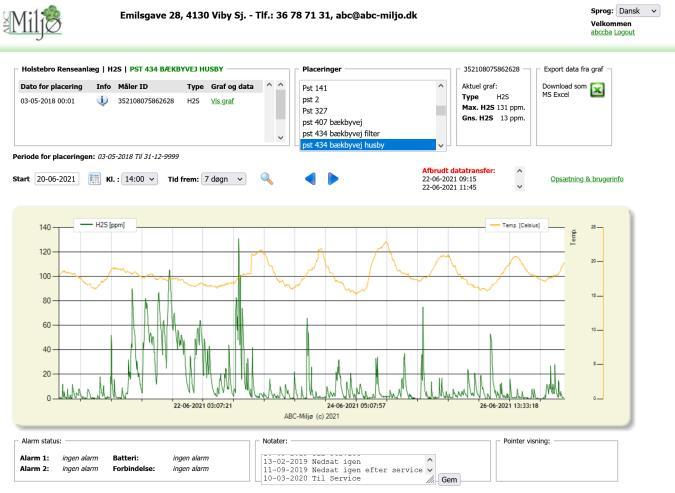The width and height of the screenshot is (675, 493).
Task: Open the Vis graf link
Action: [x=222, y=101]
